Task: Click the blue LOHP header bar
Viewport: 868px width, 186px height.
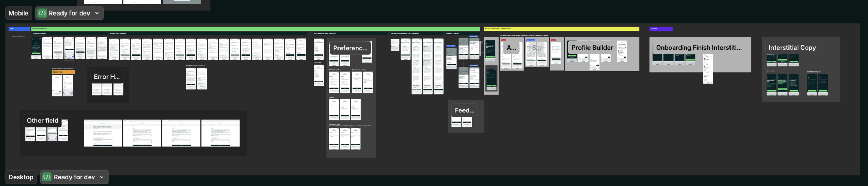Action: pos(19,29)
